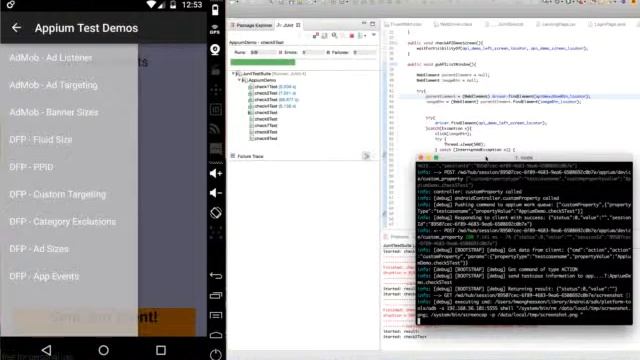
Task: Click highlighted driver.findElement code line
Action: coord(508,96)
